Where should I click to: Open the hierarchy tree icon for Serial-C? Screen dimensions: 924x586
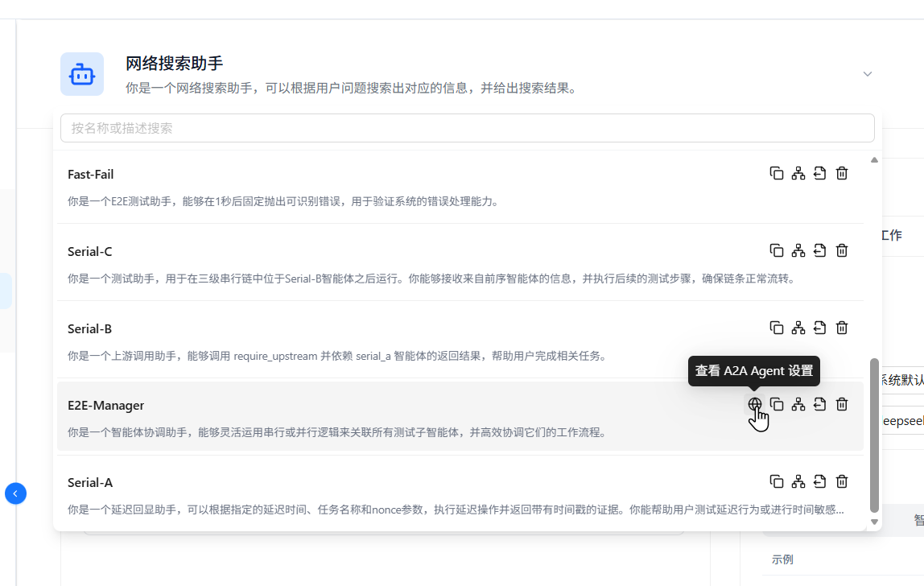(798, 250)
